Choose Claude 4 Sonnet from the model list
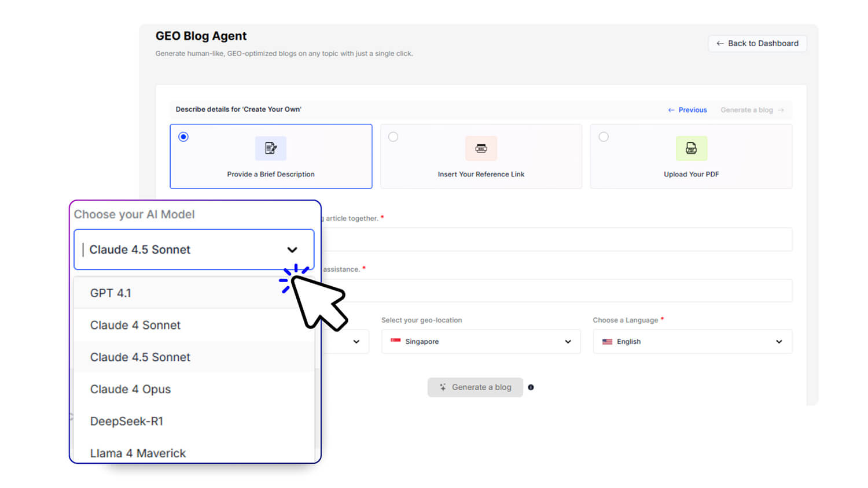Viewport: 868px width, 488px height. tap(194, 325)
